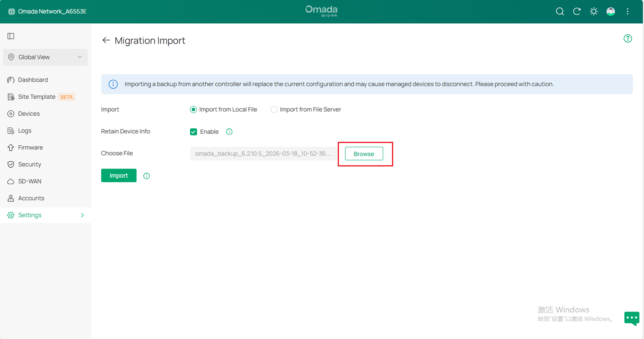
Task: Collapse the left sidebar panel
Action: pos(11,36)
